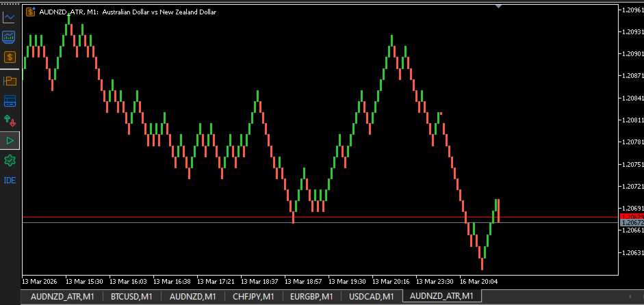The width and height of the screenshot is (644, 305).
Task: Select the active AUDNZD_ATR,M1 tab at end
Action: 441,296
